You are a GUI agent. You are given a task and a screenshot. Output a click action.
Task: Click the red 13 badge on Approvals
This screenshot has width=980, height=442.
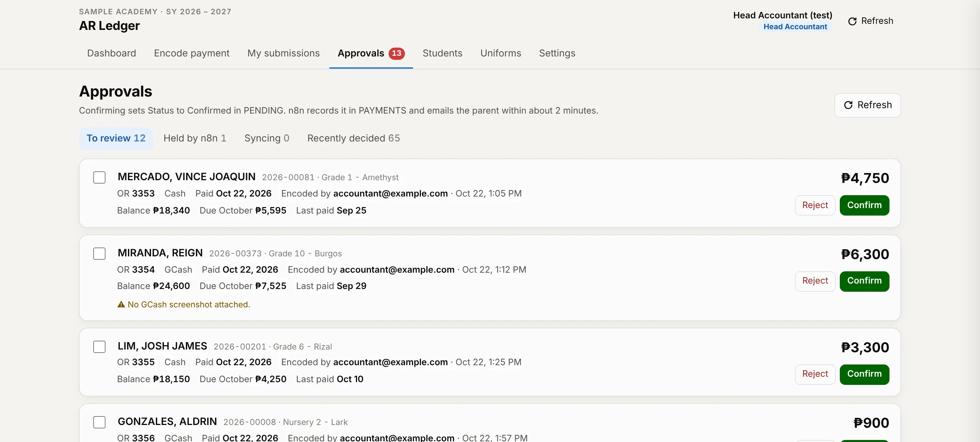coord(396,53)
